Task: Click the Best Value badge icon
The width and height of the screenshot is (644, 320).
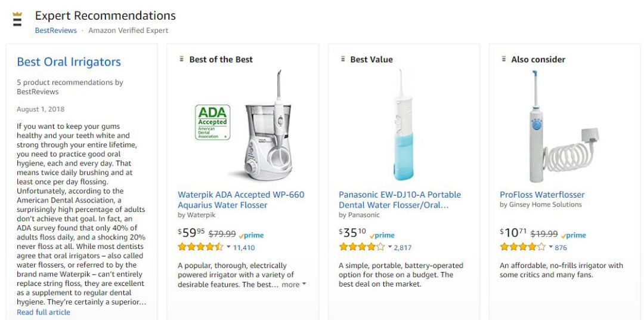Action: 343,59
